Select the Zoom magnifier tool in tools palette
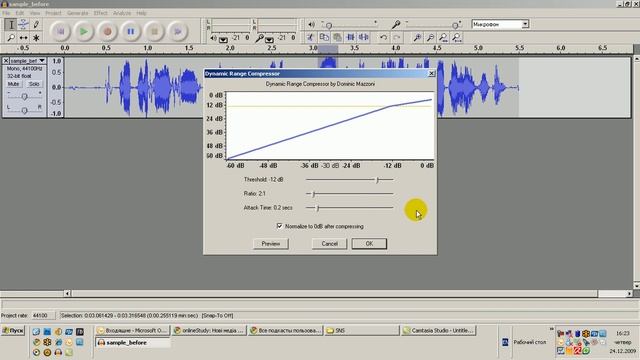Image resolution: width=640 pixels, height=360 pixels. click(11, 38)
